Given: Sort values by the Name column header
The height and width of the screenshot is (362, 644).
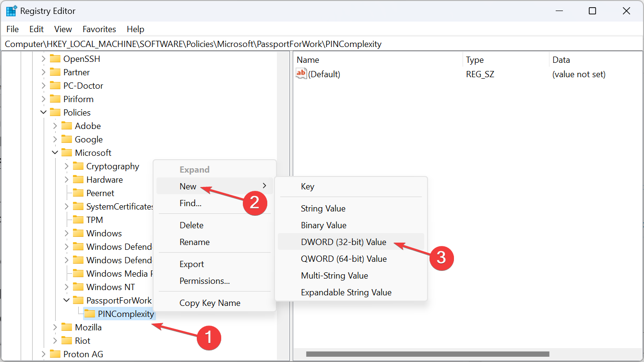Looking at the screenshot, I should pyautogui.click(x=378, y=60).
